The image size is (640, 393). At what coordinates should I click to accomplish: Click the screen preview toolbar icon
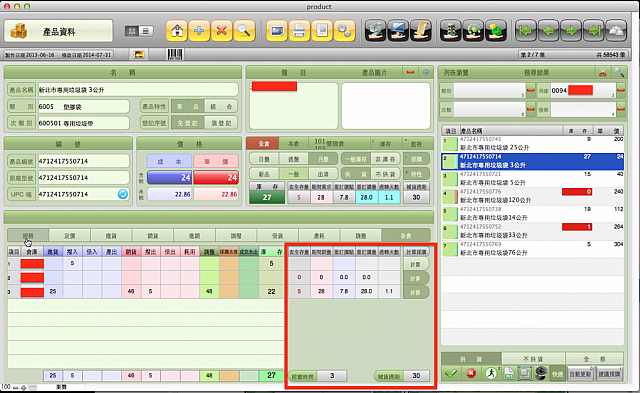(277, 31)
